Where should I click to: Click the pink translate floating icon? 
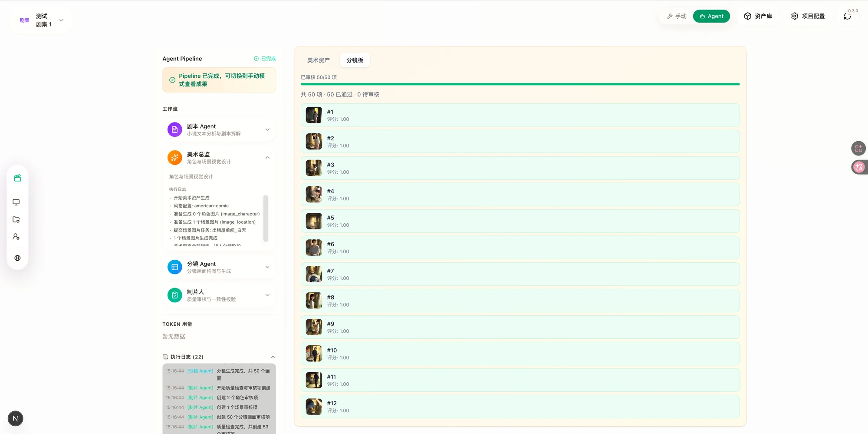(858, 167)
